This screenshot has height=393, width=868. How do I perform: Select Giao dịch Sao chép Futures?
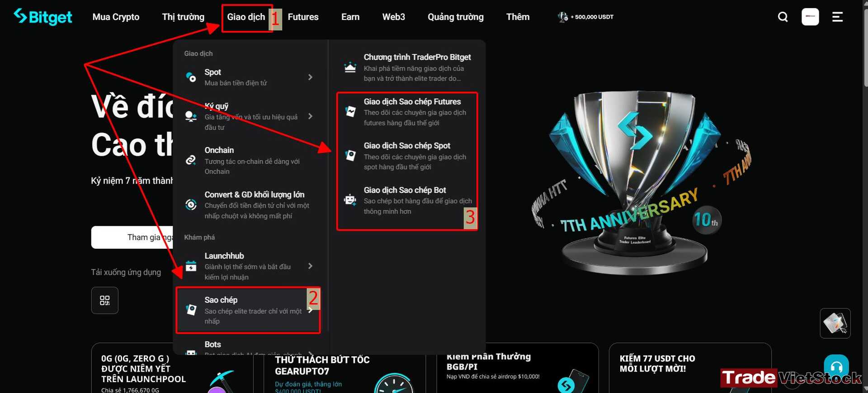pyautogui.click(x=407, y=112)
